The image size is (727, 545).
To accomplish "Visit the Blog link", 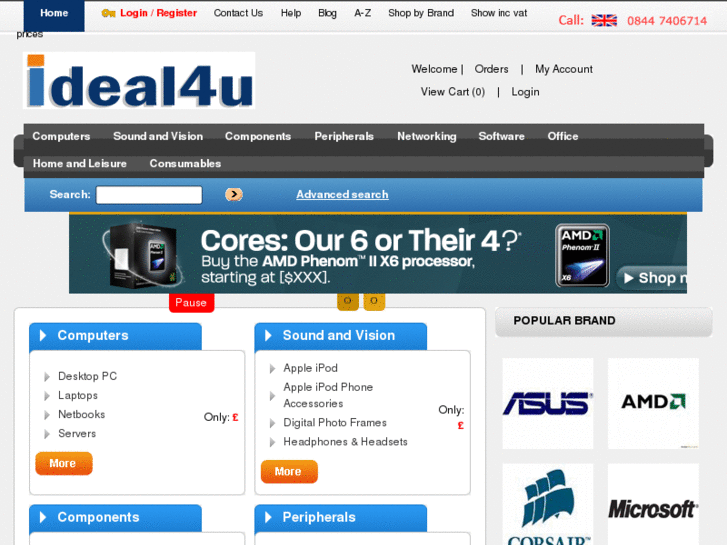I will 327,13.
